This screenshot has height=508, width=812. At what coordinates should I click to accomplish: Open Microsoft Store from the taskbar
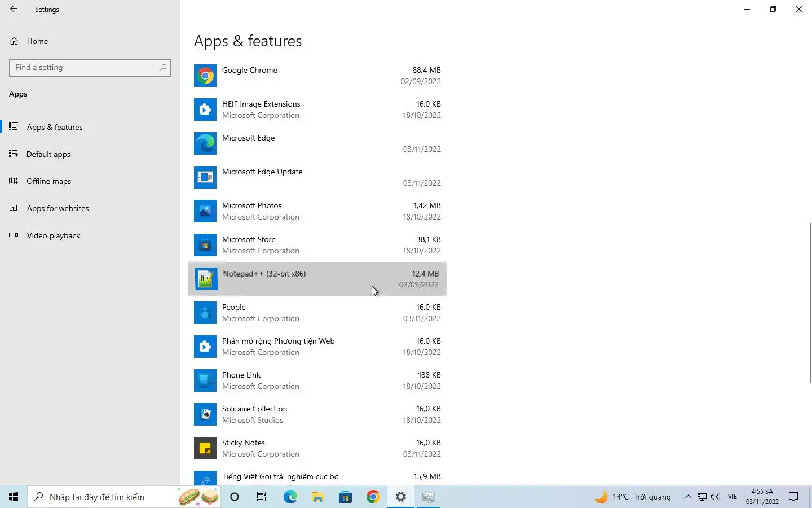(x=345, y=497)
